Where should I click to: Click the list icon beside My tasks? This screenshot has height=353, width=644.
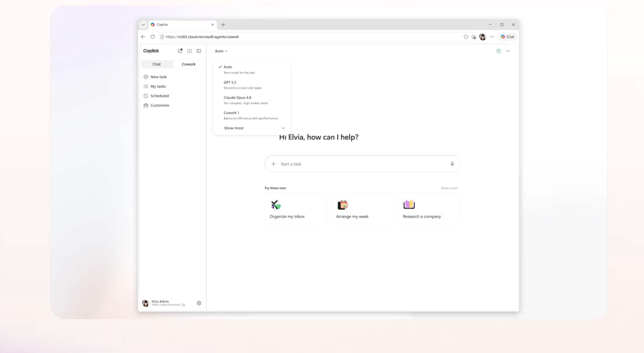click(146, 86)
